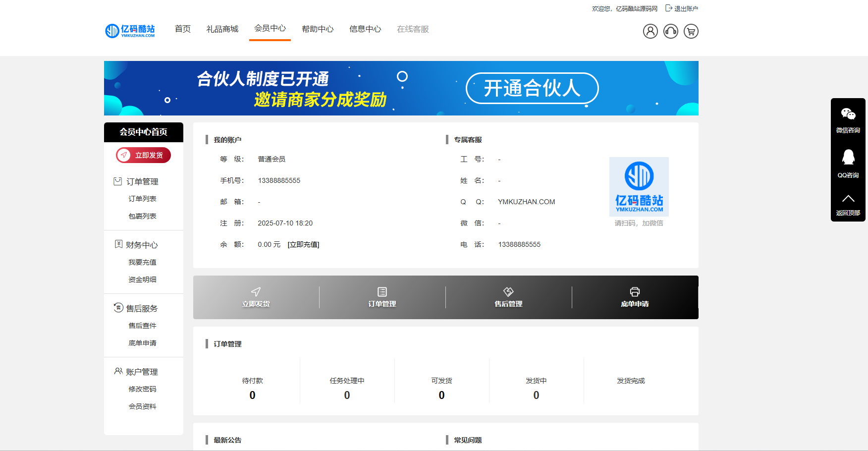Open the 帮助中心 navigation menu

click(317, 29)
